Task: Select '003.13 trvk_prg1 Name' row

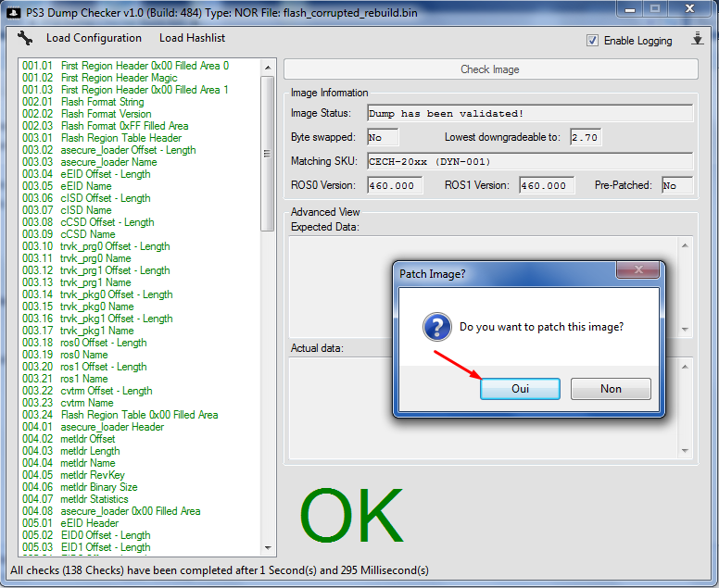Action: (77, 282)
